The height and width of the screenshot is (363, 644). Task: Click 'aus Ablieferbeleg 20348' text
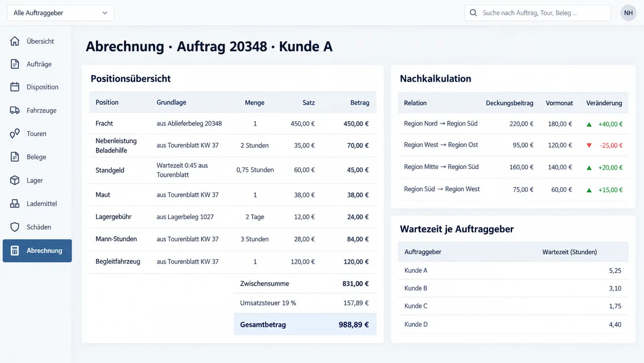pyautogui.click(x=189, y=123)
